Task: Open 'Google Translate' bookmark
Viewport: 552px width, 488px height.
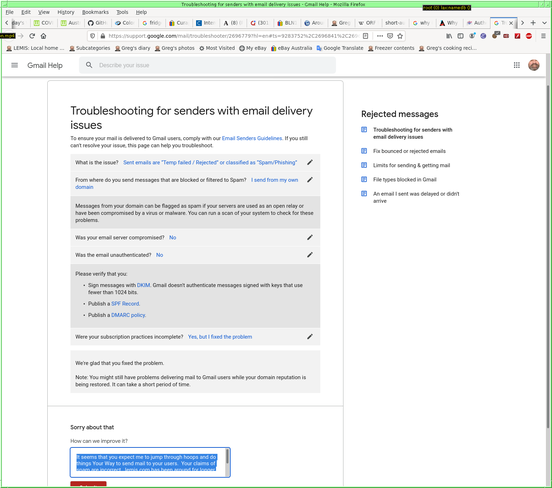Action: [340, 48]
